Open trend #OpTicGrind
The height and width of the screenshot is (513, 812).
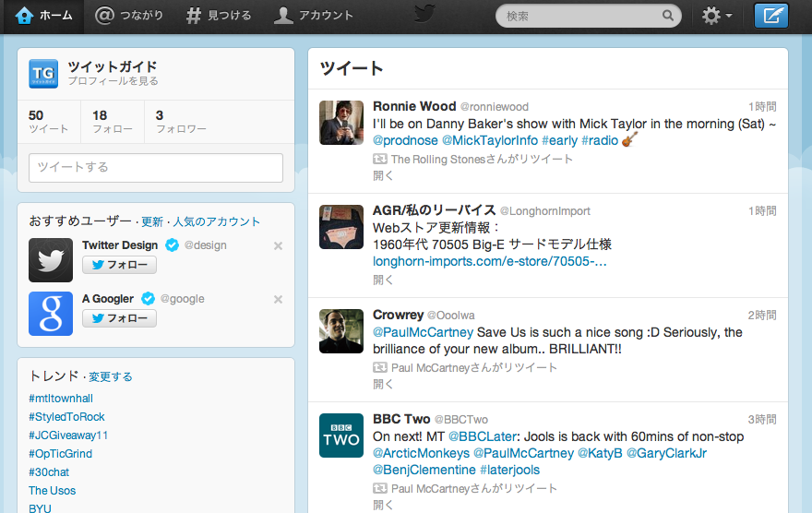(x=61, y=453)
